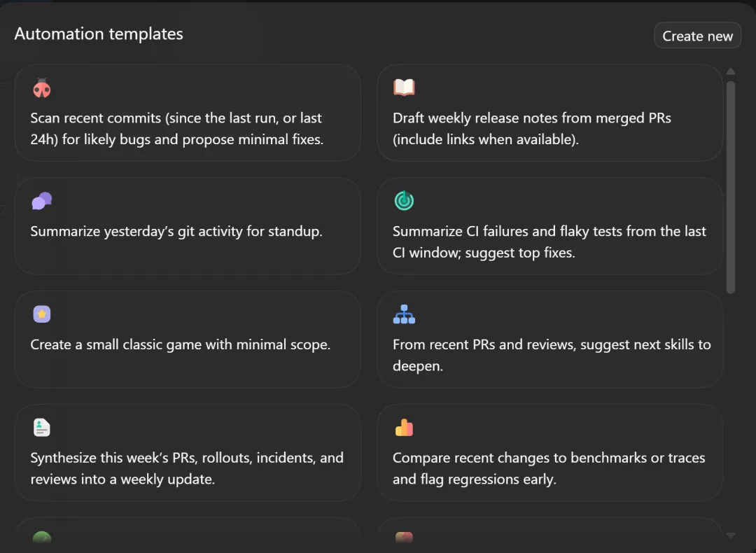Click the open book release notes icon
756x553 pixels.
[x=404, y=87]
